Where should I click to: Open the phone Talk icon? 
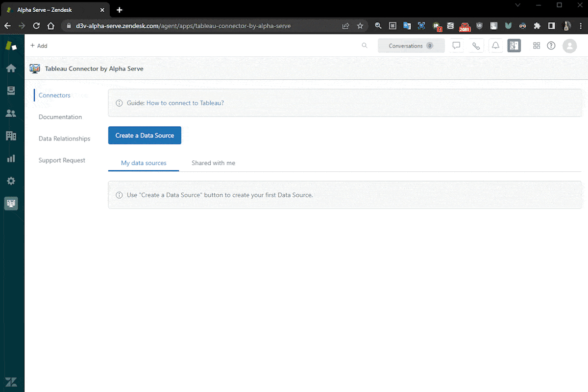(476, 46)
